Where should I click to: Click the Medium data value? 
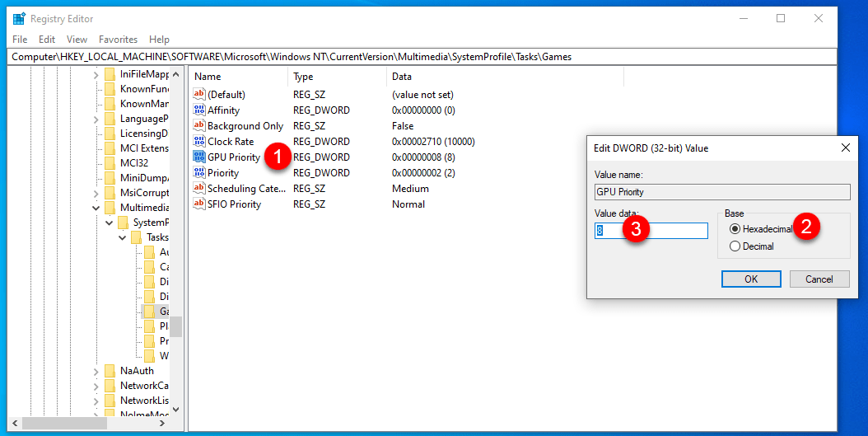tap(410, 189)
